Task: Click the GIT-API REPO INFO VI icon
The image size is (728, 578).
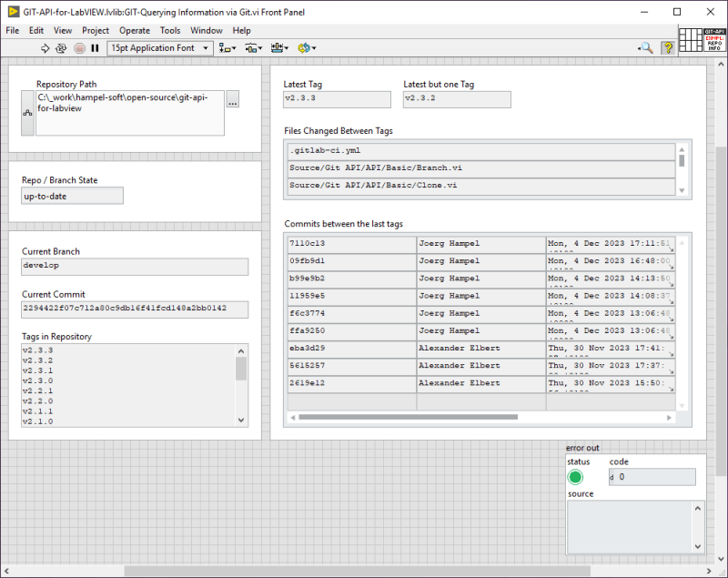Action: (x=713, y=41)
